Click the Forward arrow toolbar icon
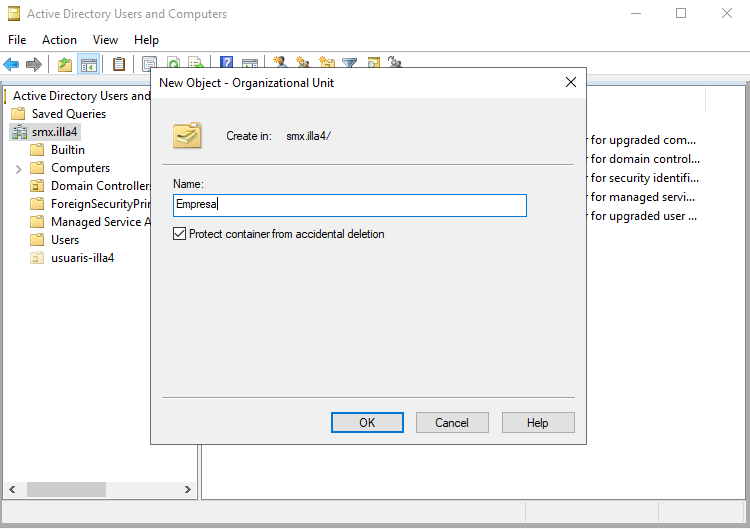This screenshot has height=529, width=750. tap(34, 65)
